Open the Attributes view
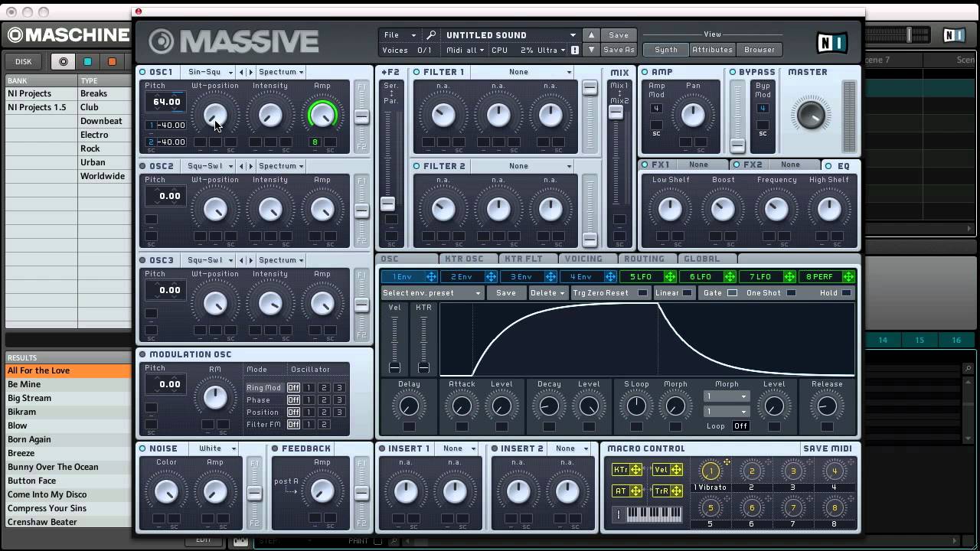980x551 pixels. coord(712,50)
